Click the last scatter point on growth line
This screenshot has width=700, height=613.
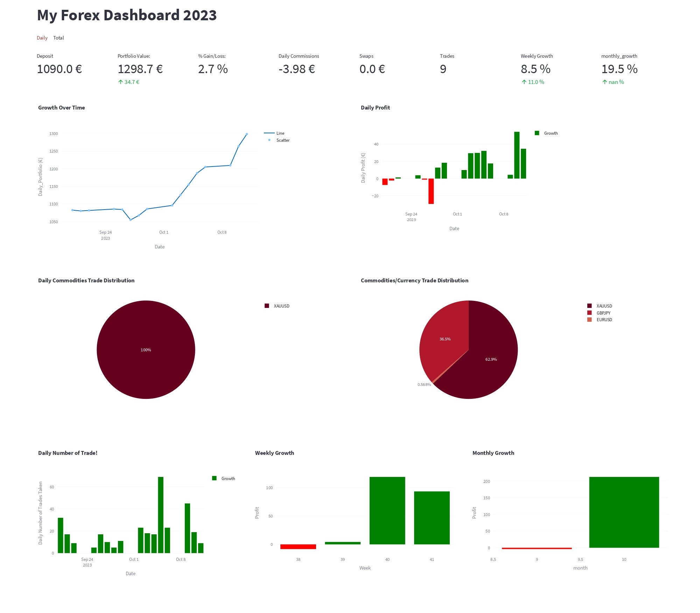[x=247, y=134]
